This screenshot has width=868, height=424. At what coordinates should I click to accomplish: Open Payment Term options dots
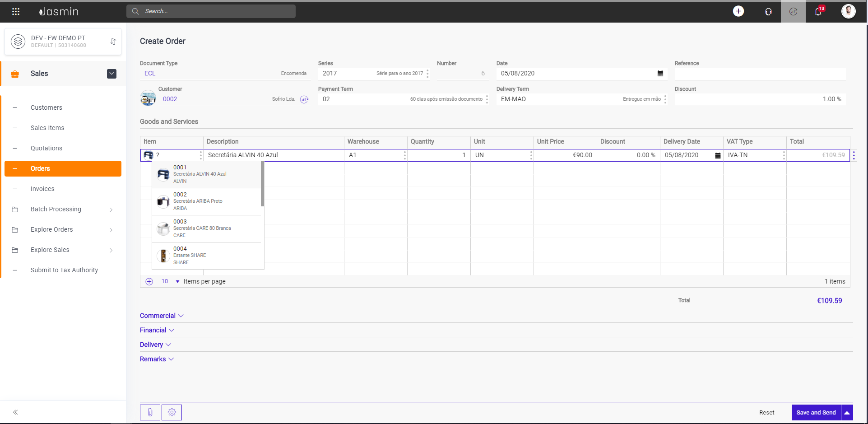pos(487,99)
